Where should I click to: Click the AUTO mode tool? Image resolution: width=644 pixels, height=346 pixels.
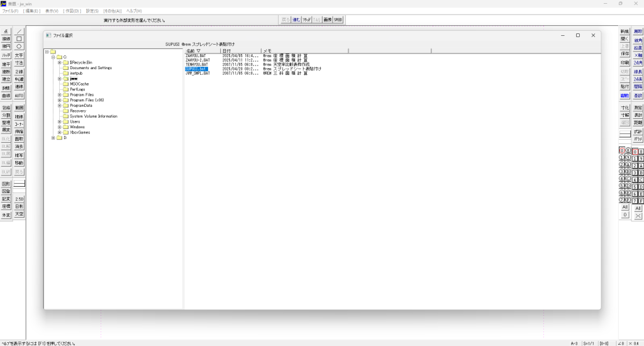(x=19, y=96)
